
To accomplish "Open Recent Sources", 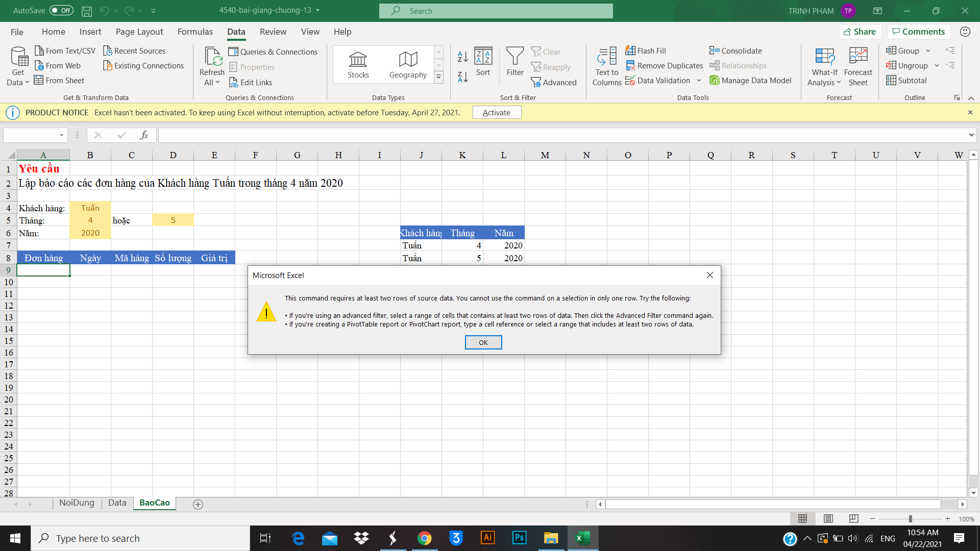I will (134, 51).
